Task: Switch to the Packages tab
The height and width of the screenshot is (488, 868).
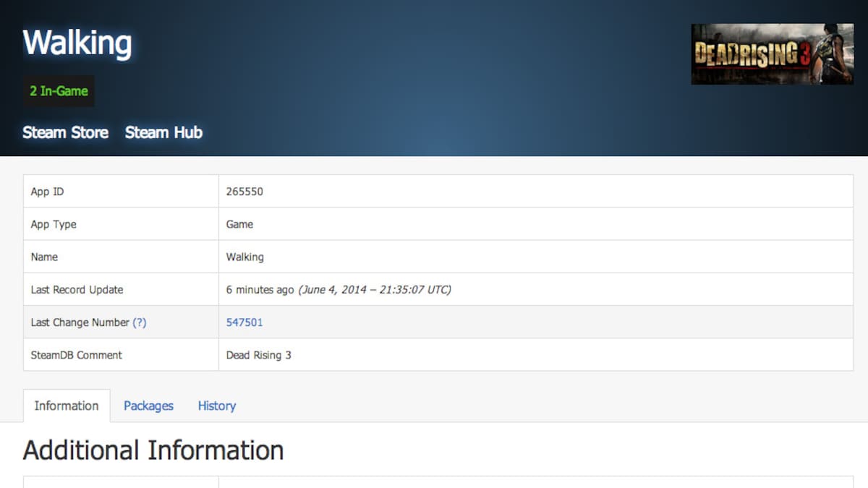Action: coord(148,406)
